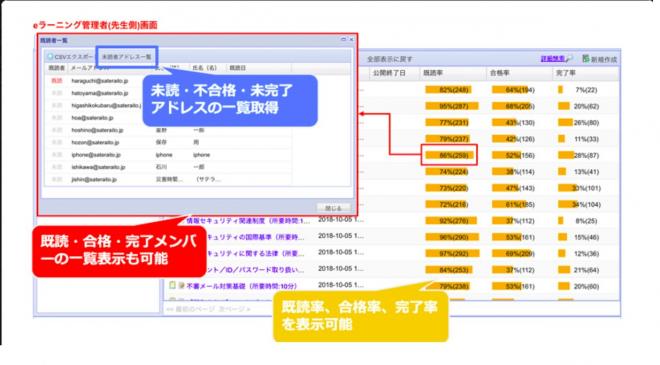Open the 詳細検索 link
Screen dimensions: 660x365
[x=553, y=59]
